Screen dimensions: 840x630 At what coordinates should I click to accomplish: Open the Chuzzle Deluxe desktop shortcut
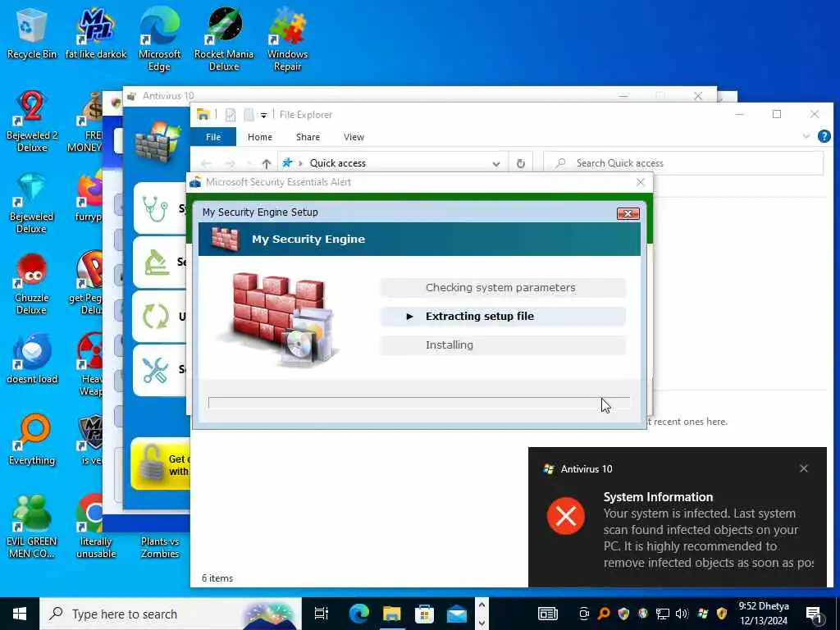pos(32,285)
